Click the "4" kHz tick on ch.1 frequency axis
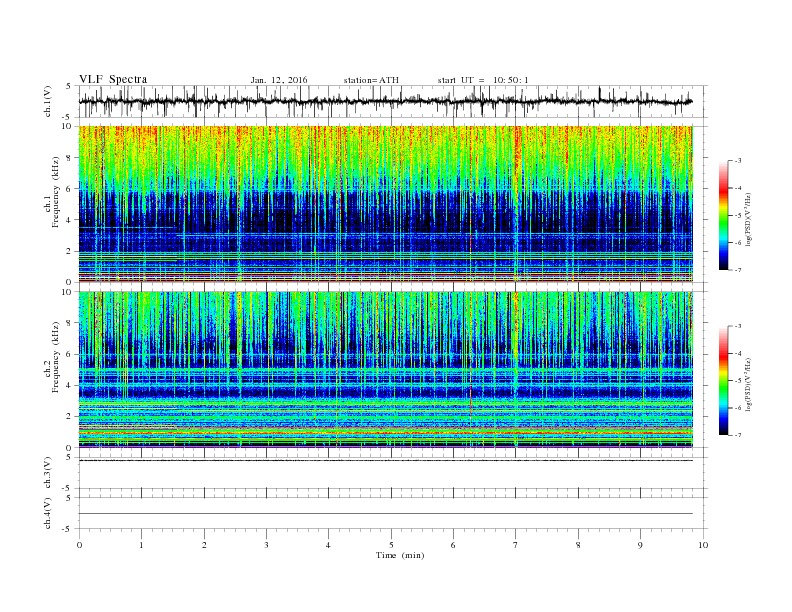 click(70, 220)
